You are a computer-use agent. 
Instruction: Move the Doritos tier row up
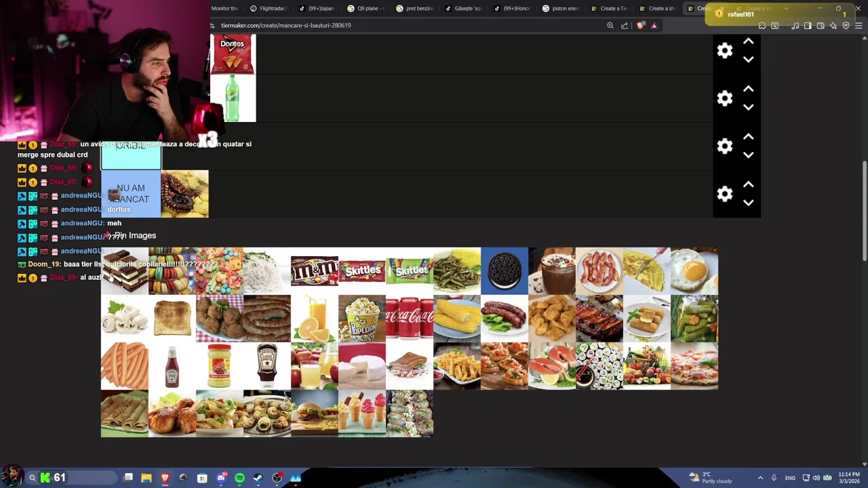point(748,42)
